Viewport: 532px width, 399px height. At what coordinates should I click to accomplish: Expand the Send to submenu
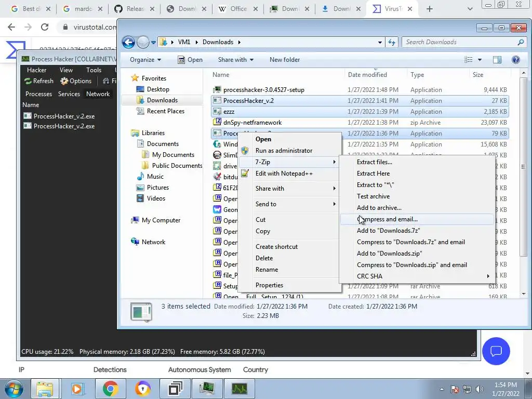click(290, 204)
